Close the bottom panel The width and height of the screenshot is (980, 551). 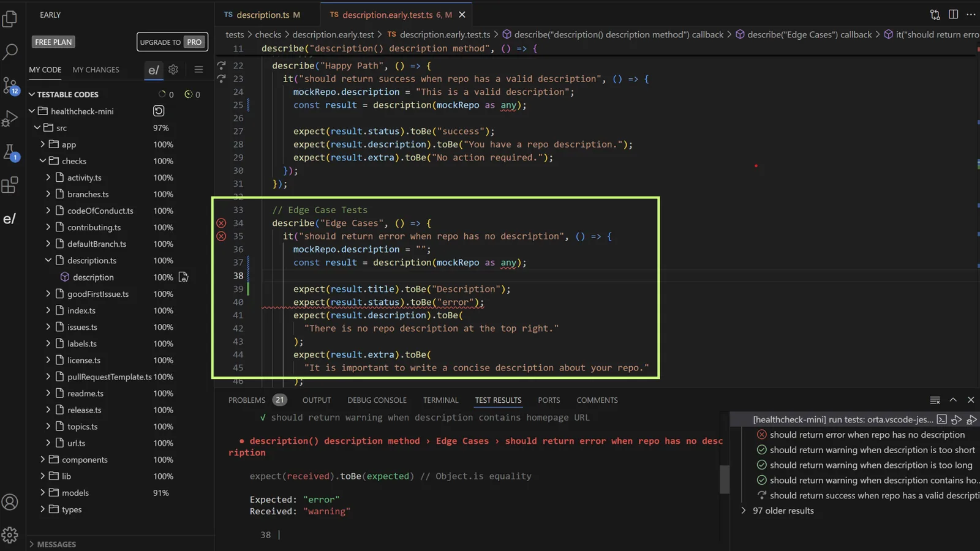pos(971,400)
